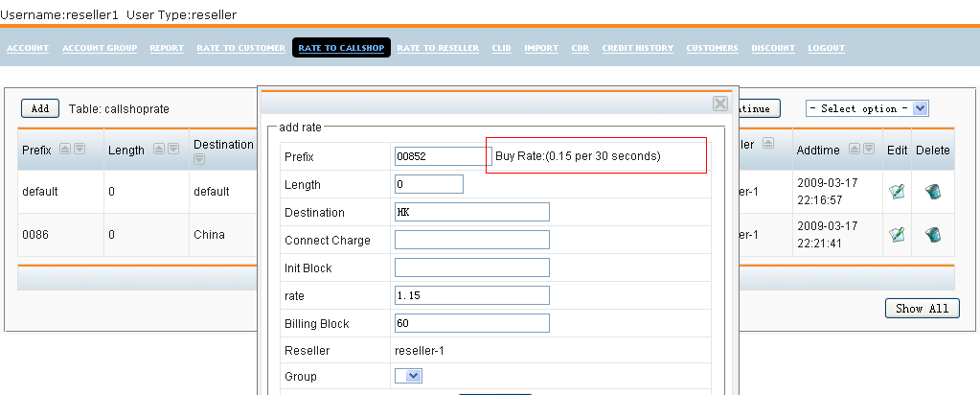Sort Prefix column ascending arrow
980x395 pixels.
(x=64, y=149)
